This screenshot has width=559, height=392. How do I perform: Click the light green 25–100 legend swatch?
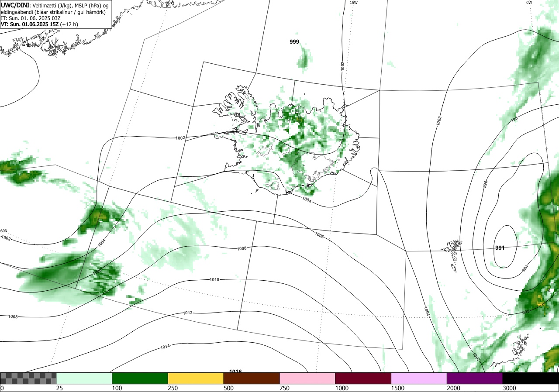84,378
